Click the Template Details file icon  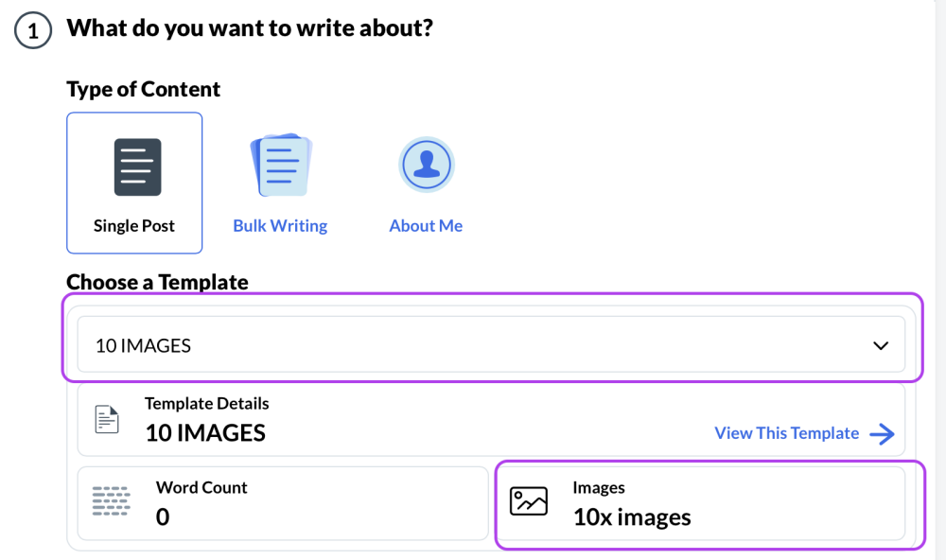point(108,419)
